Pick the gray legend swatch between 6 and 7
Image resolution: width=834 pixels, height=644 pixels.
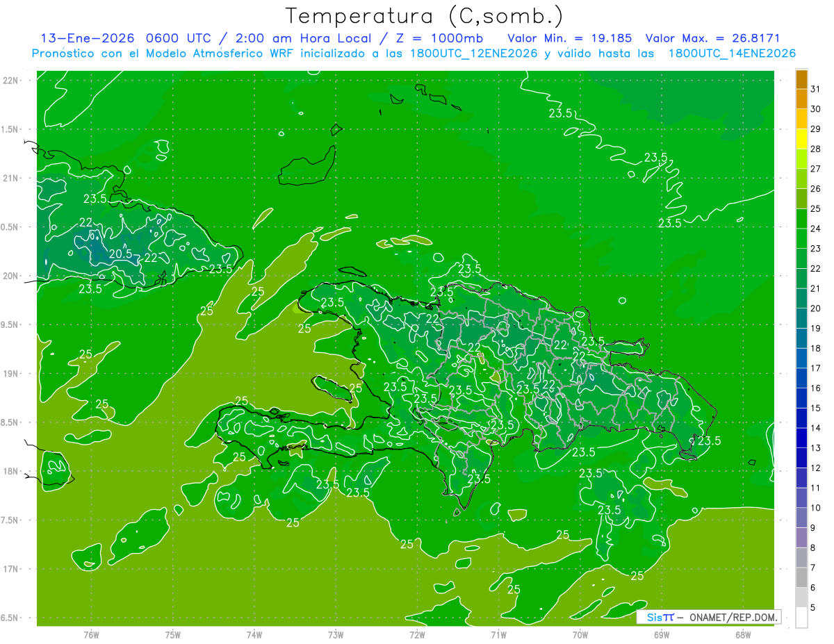801,577
